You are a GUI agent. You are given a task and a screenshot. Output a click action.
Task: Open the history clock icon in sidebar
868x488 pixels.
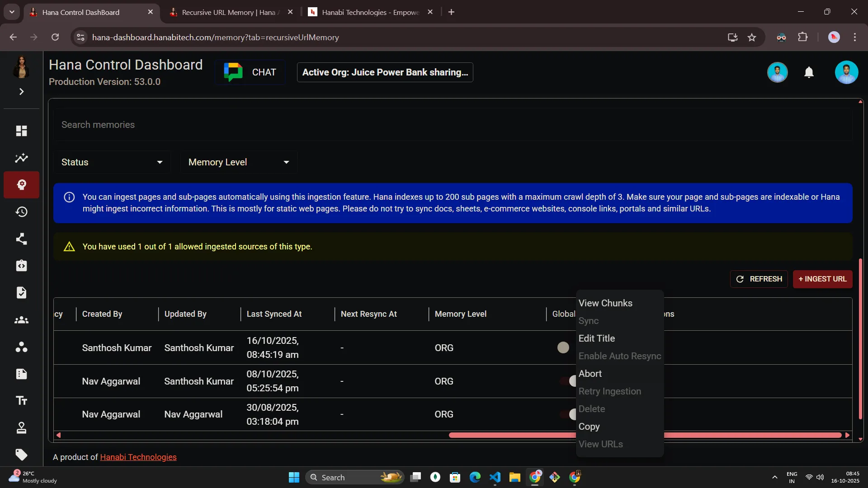[21, 212]
